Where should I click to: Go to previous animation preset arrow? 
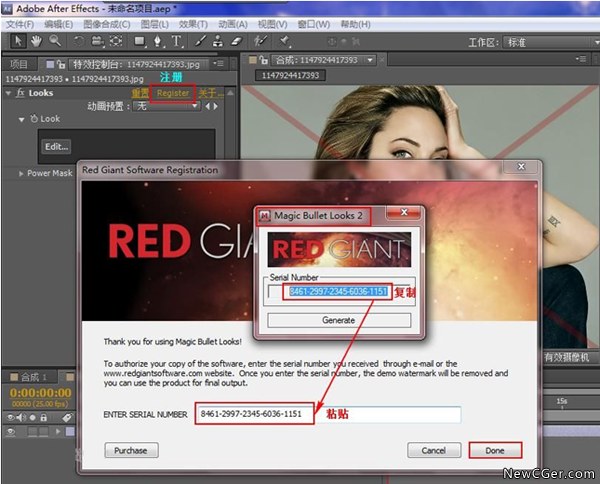click(208, 106)
